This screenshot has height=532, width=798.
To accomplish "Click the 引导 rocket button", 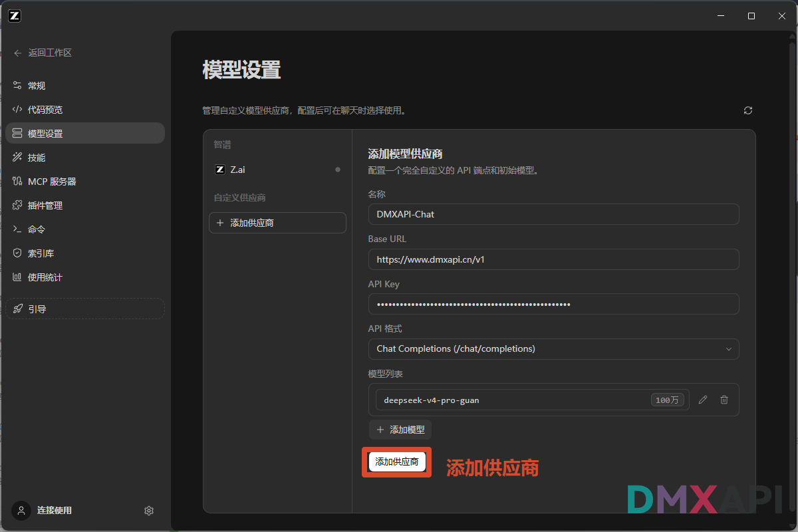I will [84, 309].
